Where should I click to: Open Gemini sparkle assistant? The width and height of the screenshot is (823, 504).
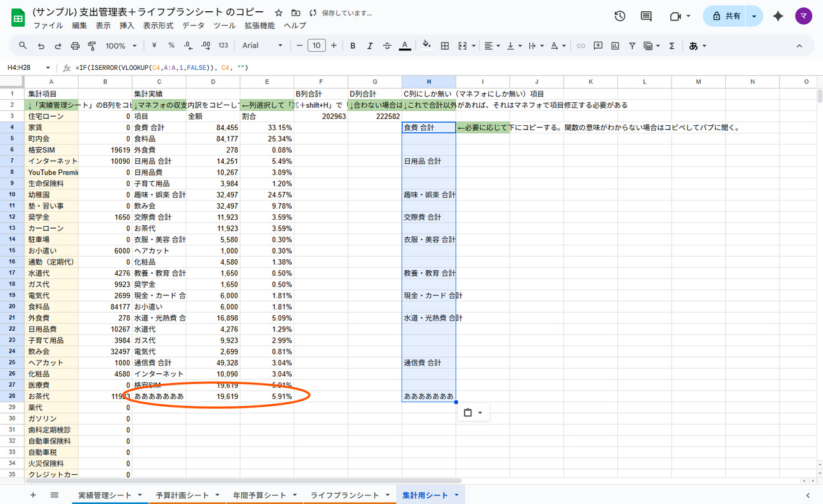(777, 16)
